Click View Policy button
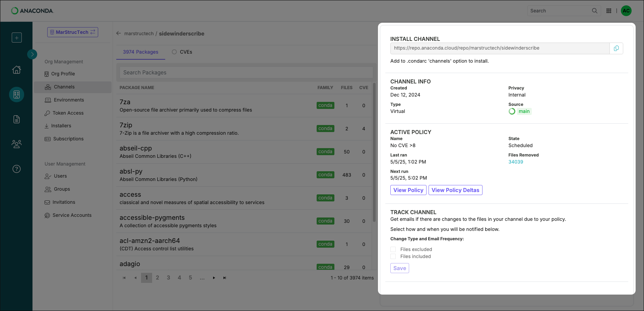 pos(408,190)
